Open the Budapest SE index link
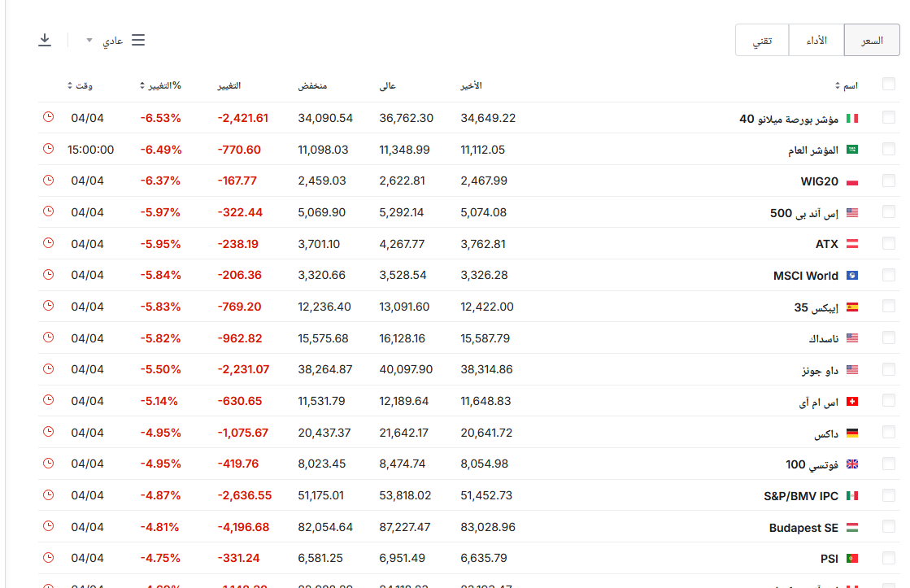 803,528
